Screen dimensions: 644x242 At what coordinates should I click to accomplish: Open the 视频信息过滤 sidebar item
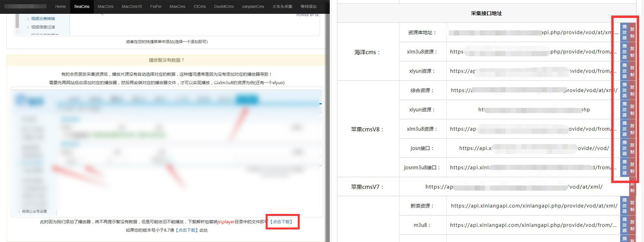(43, 27)
